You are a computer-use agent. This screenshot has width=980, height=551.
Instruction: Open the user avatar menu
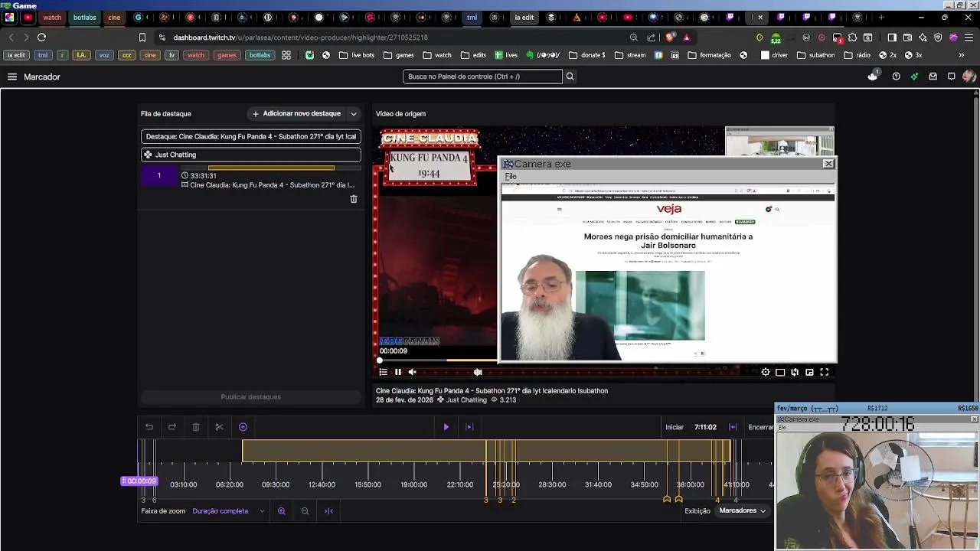pyautogui.click(x=969, y=77)
